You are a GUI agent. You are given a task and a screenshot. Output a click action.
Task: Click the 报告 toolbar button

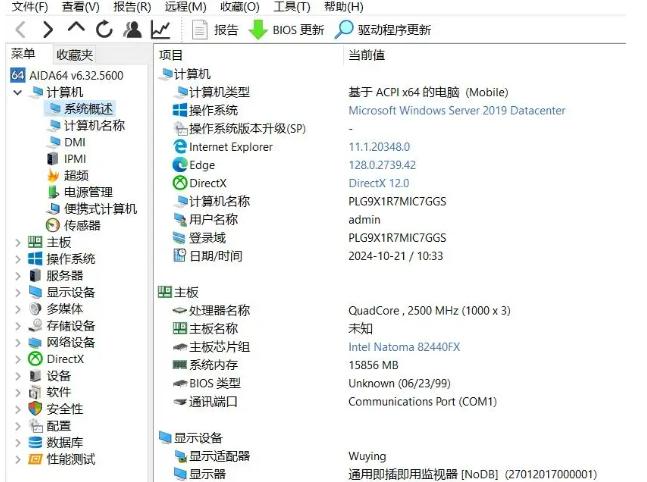(215, 30)
